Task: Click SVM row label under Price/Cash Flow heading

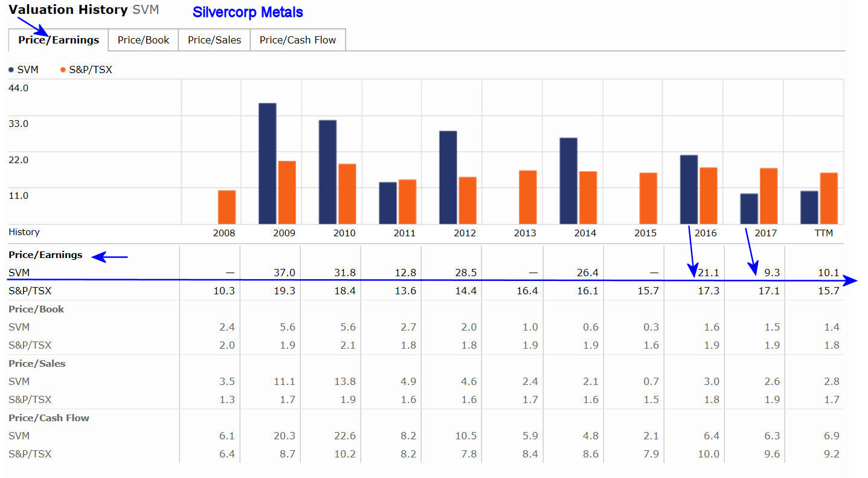Action: pyautogui.click(x=19, y=436)
